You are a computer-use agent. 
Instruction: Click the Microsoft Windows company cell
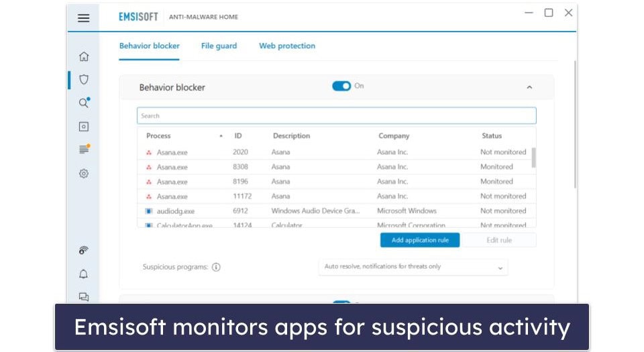coord(407,211)
